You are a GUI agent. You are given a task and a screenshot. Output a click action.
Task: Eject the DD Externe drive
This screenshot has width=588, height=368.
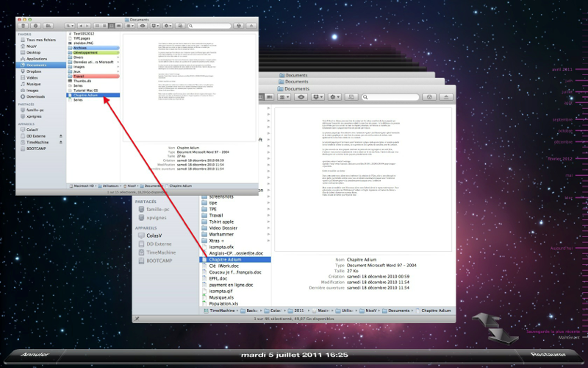[x=60, y=137]
